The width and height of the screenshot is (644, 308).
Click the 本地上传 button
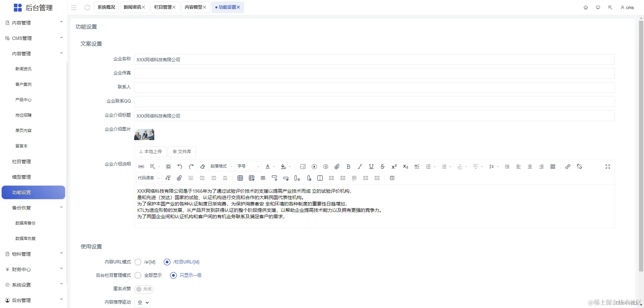click(x=151, y=151)
